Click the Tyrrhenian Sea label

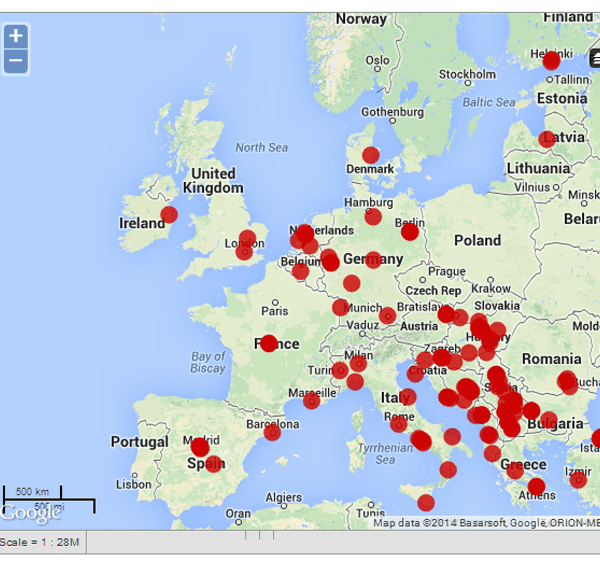385,453
